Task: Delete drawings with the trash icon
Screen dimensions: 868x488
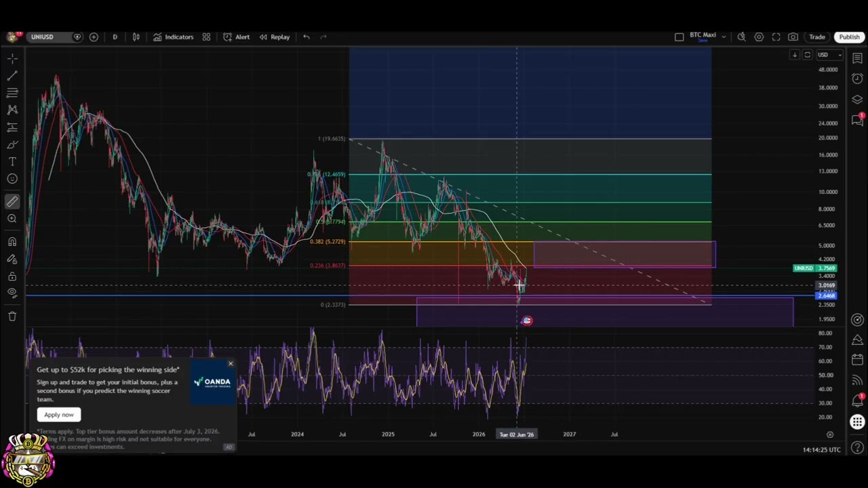Action: click(x=12, y=316)
